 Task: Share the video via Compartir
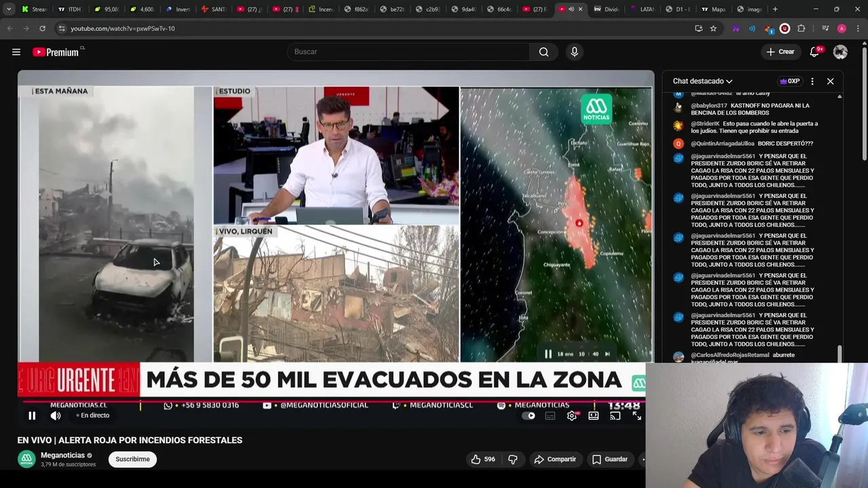(x=555, y=459)
